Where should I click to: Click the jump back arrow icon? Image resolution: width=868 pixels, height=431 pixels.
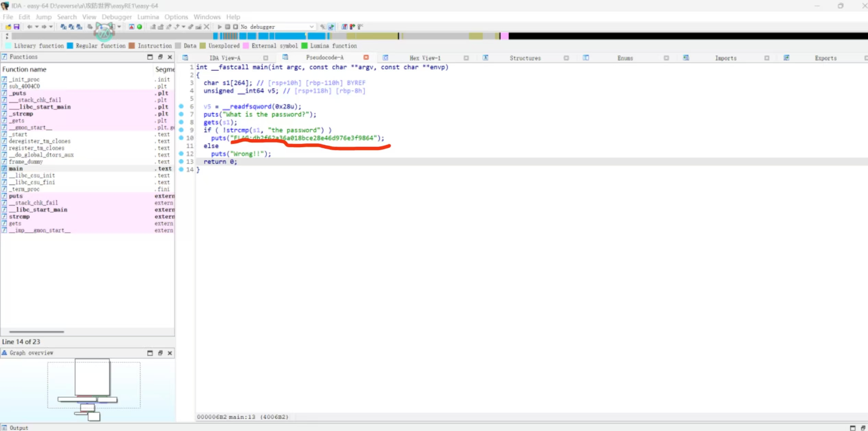(x=30, y=27)
